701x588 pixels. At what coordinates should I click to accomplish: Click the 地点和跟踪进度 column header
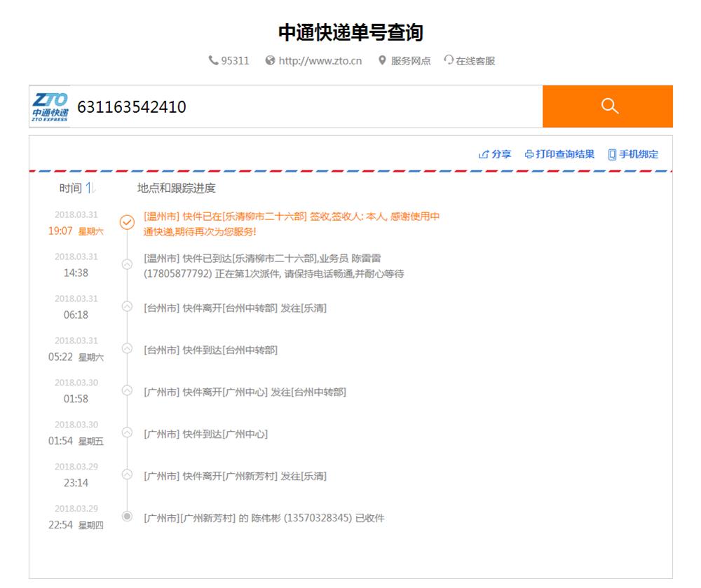pos(176,188)
